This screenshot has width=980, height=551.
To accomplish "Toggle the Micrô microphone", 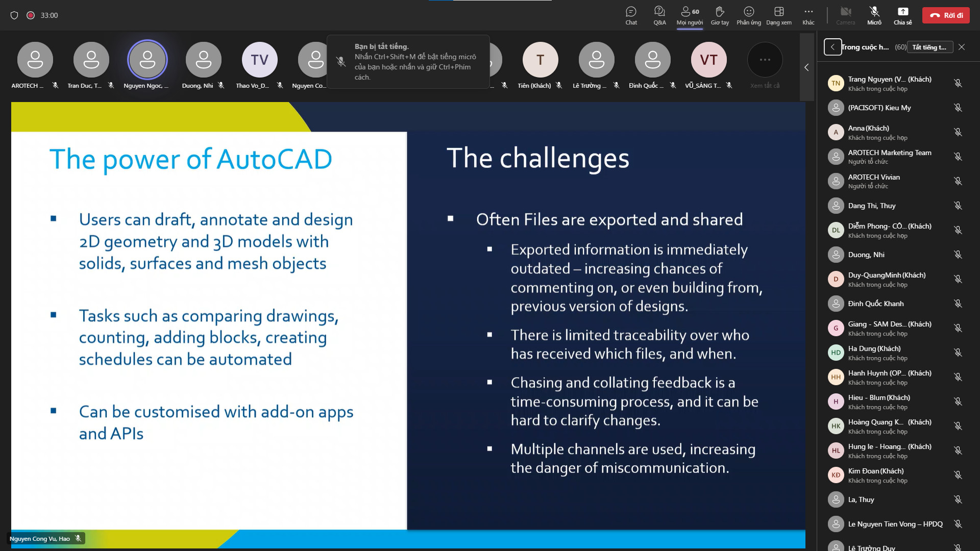I will coord(874,15).
